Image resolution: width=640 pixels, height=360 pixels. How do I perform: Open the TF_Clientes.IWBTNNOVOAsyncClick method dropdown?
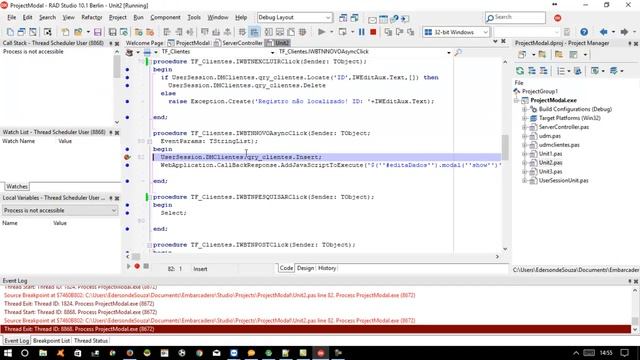coord(449,52)
